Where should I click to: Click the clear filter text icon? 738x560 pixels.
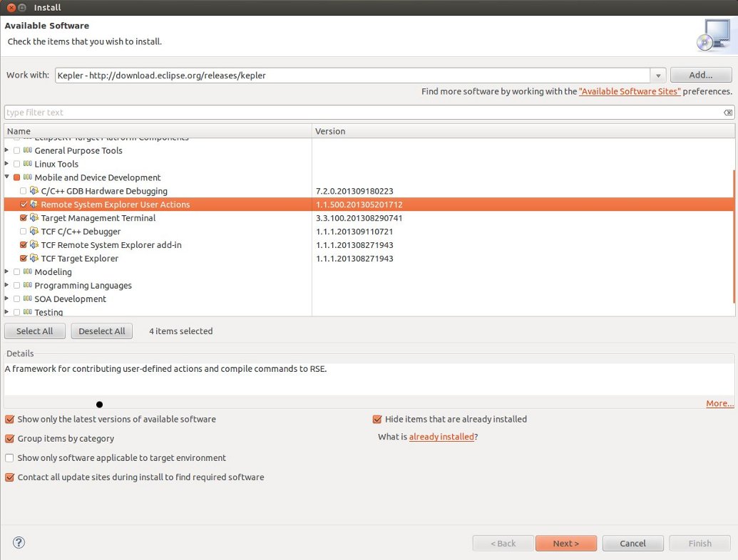click(x=727, y=113)
